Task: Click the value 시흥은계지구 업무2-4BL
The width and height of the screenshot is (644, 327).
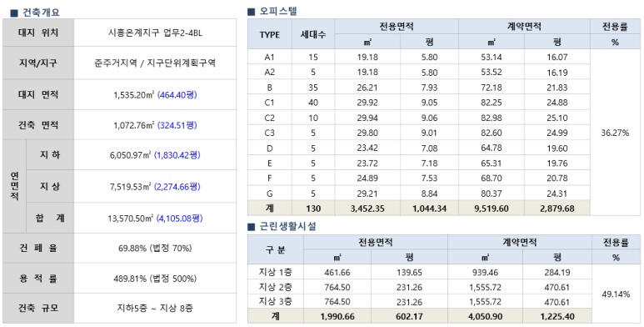Action: click(155, 33)
